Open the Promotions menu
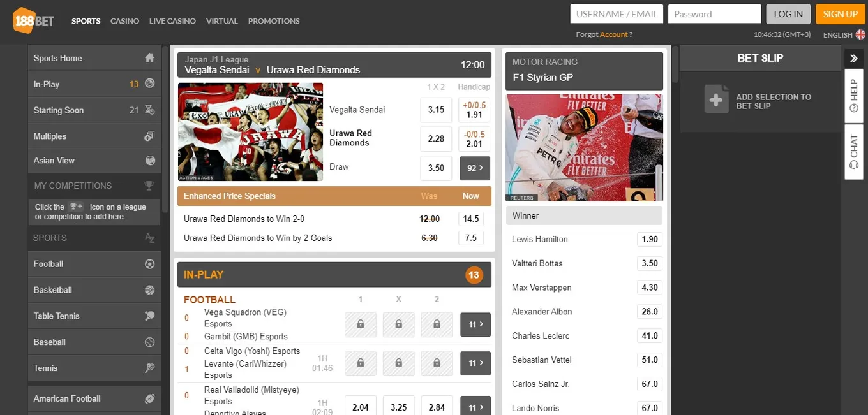 coord(274,21)
